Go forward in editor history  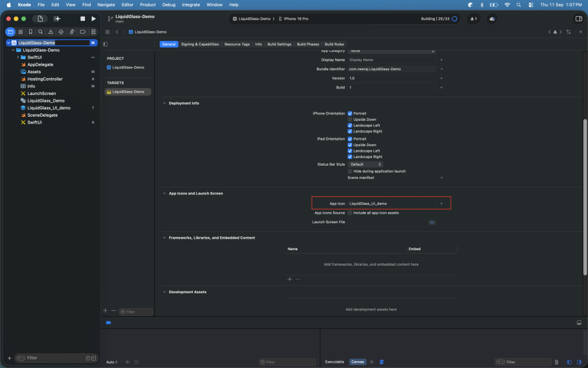point(123,32)
